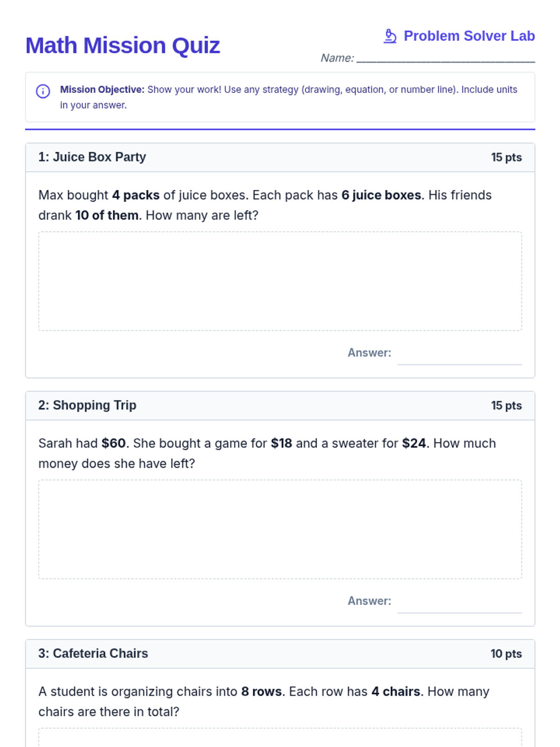
Task: Click the info icon in Mission Objective box
Action: click(43, 91)
